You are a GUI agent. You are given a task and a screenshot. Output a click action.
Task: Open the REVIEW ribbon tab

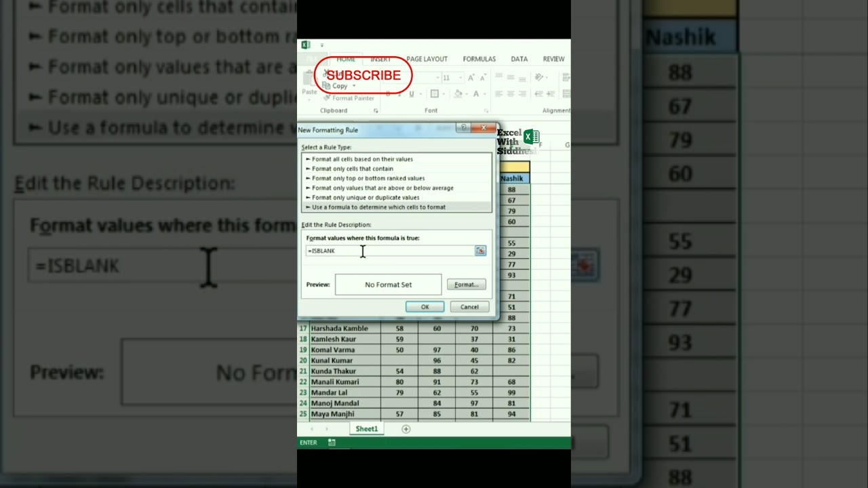[x=553, y=59]
